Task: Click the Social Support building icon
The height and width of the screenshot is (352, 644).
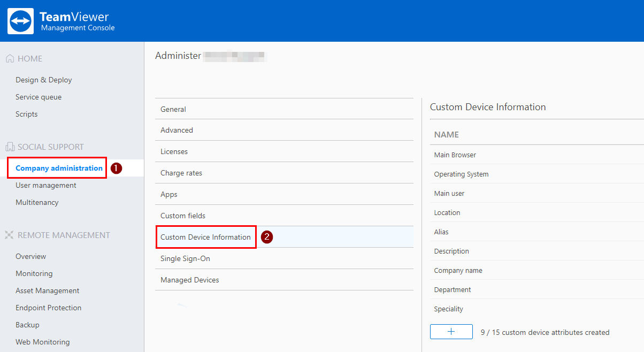Action: [x=10, y=147]
